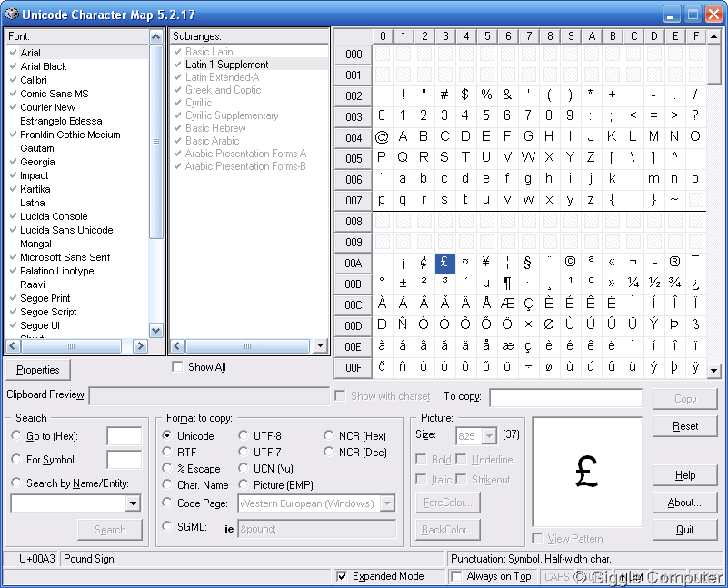Select the multiplication sign × cell

(528, 325)
